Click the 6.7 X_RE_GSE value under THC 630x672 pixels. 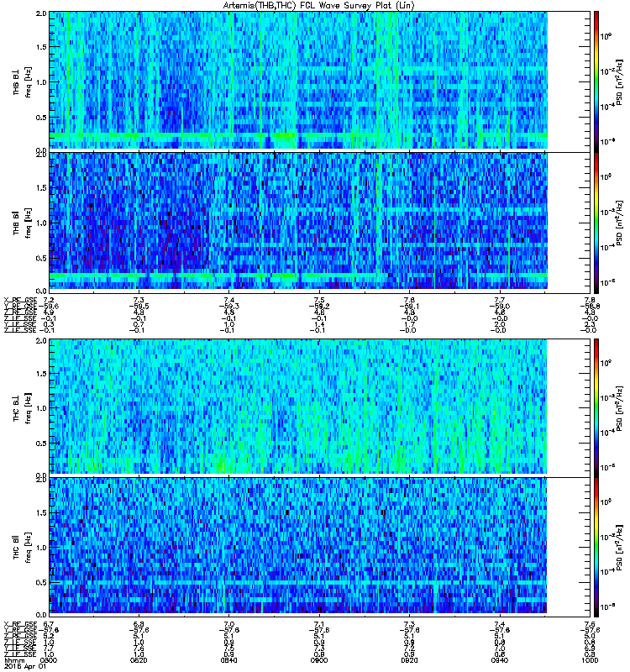(x=49, y=624)
